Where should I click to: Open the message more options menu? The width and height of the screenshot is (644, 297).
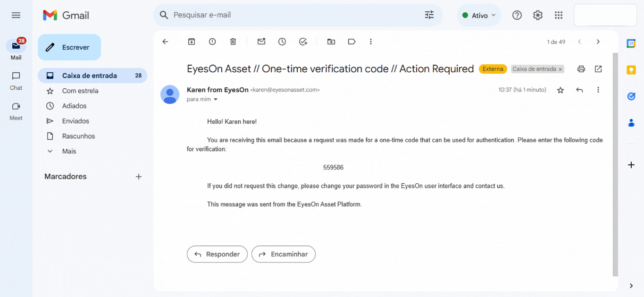[598, 90]
